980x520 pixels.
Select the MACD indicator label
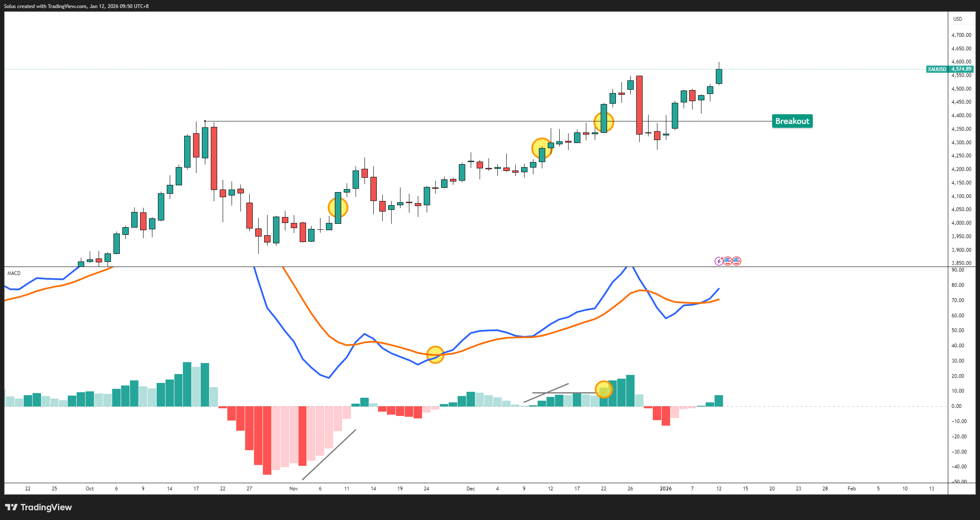click(x=14, y=273)
